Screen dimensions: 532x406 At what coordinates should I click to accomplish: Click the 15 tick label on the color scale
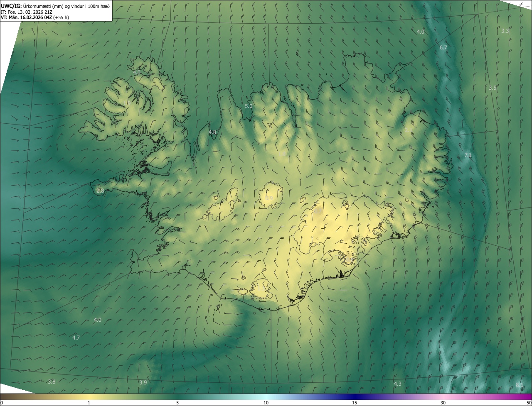point(355,403)
